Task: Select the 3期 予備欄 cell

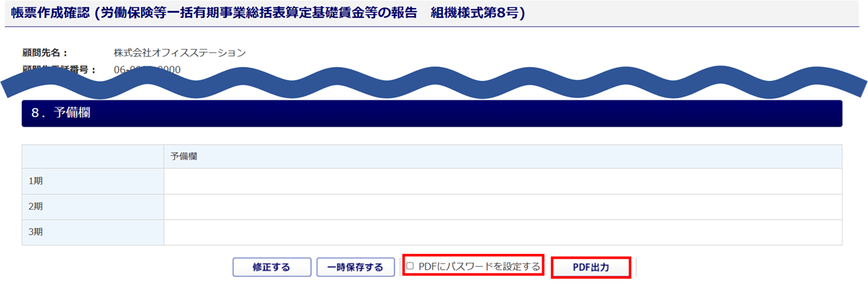Action: 503,232
